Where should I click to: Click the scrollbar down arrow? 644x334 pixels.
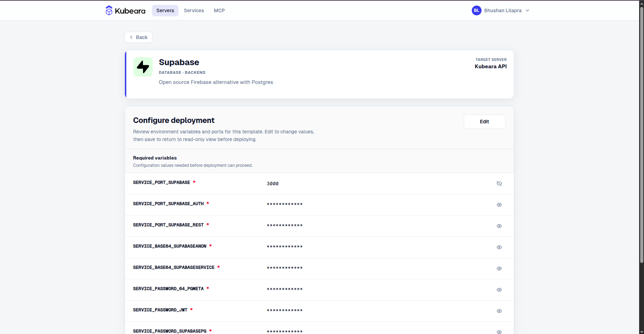point(642,332)
